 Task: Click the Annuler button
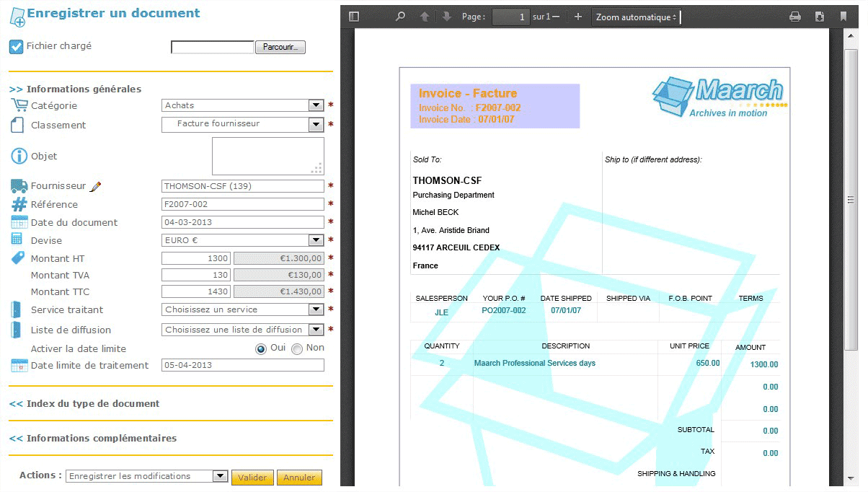click(299, 478)
